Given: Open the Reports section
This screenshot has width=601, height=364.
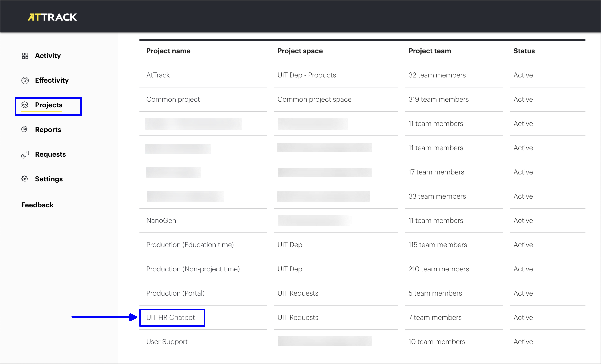Looking at the screenshot, I should 48,130.
